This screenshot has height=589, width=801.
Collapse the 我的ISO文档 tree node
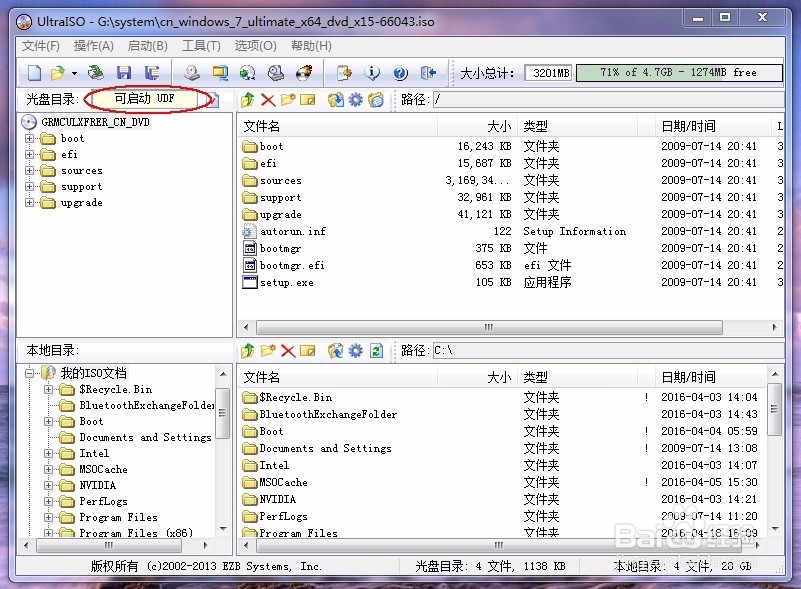click(30, 373)
